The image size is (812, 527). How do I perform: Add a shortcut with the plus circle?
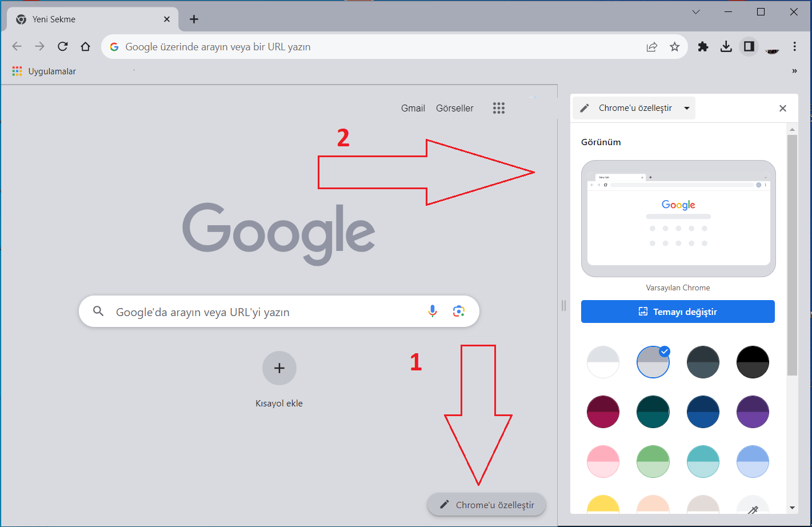click(x=279, y=368)
